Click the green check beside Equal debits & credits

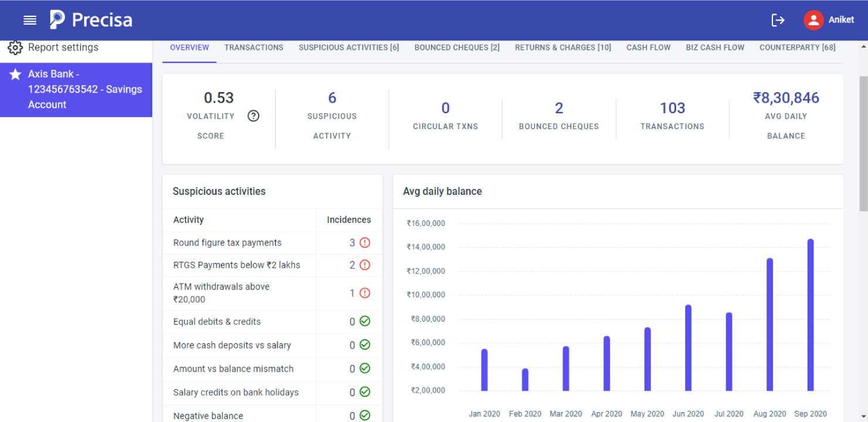[x=364, y=322]
